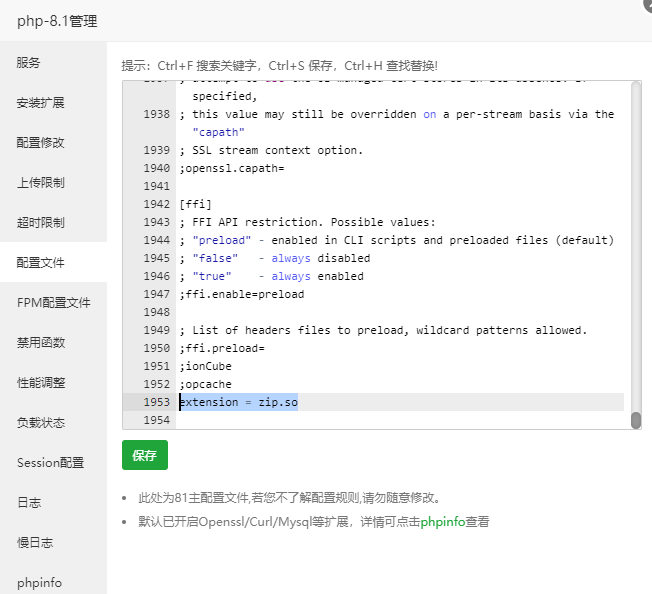Go to the 超时限制 tab
The width and height of the screenshot is (652, 594).
point(40,222)
